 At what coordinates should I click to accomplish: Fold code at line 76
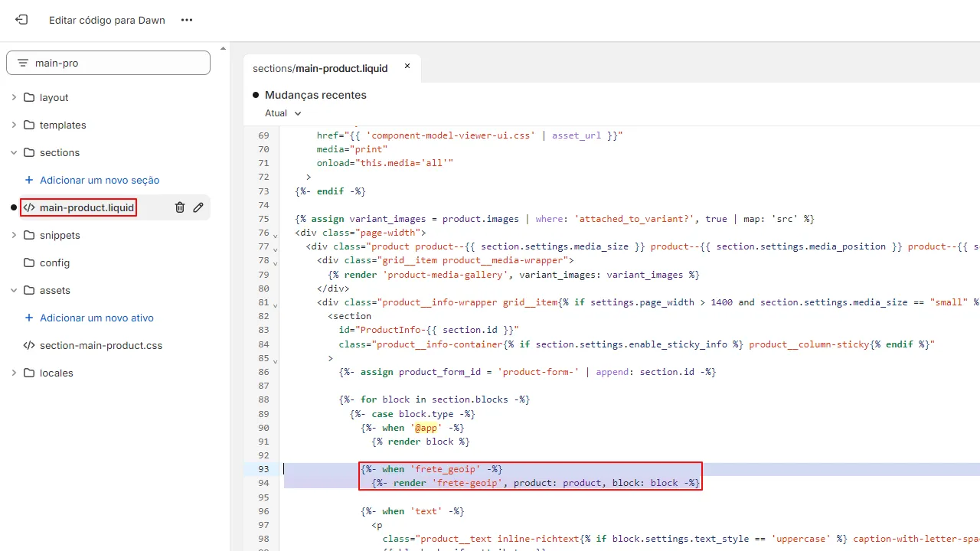coord(274,234)
